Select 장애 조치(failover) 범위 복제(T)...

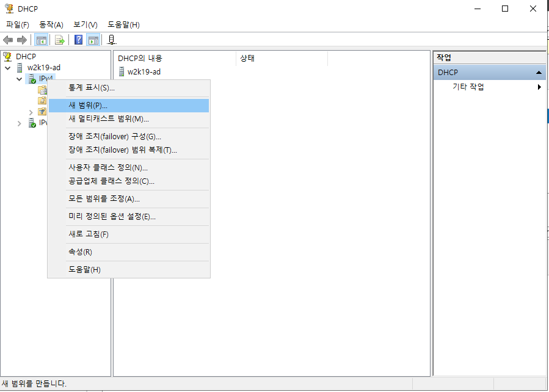click(129, 150)
